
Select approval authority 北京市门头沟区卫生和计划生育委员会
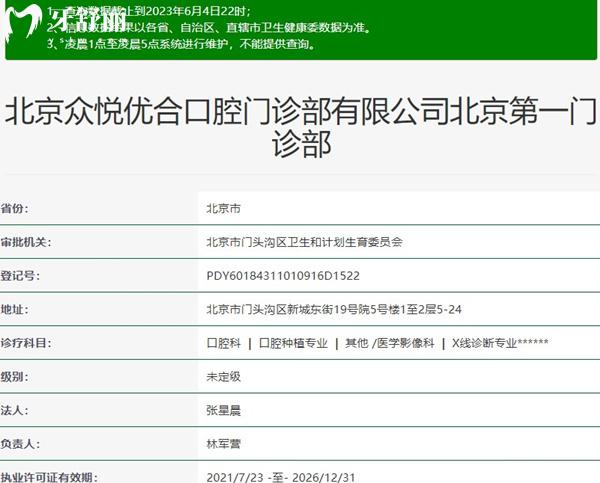tap(305, 242)
